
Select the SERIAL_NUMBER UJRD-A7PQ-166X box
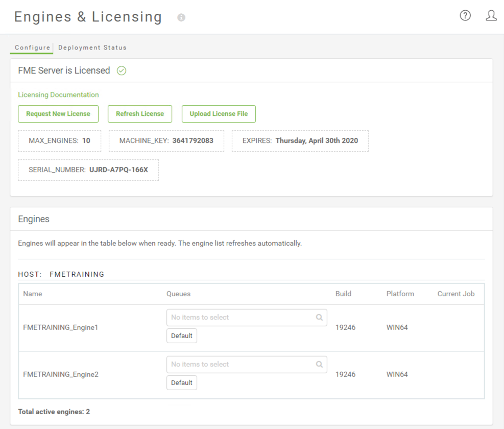[x=88, y=170]
